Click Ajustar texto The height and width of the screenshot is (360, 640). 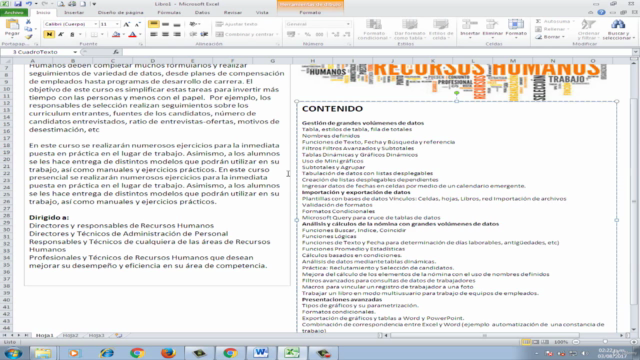[237, 24]
